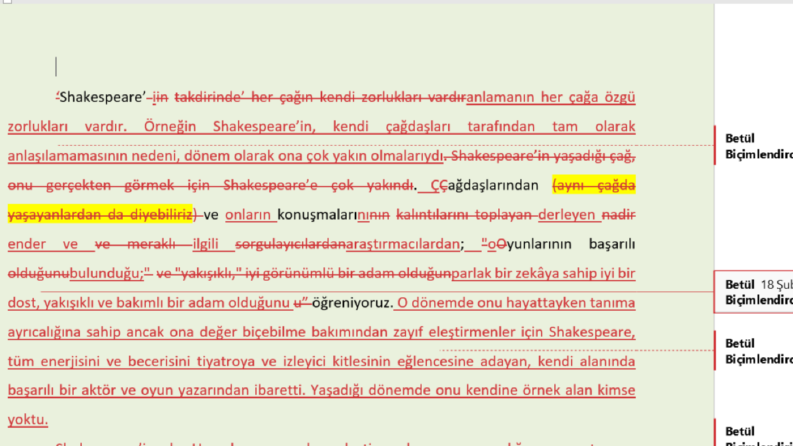Click the struck-through word "nadir"
Screen dimensions: 793x446
(619, 215)
